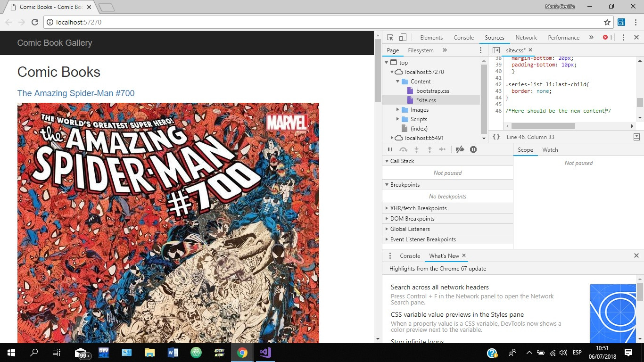Close the What's New drawer tab
Image resolution: width=644 pixels, height=362 pixels.
[464, 255]
